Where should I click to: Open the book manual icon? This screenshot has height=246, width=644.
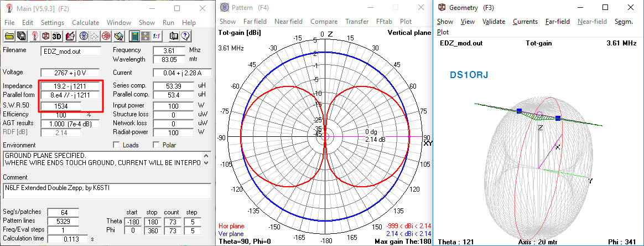click(174, 36)
